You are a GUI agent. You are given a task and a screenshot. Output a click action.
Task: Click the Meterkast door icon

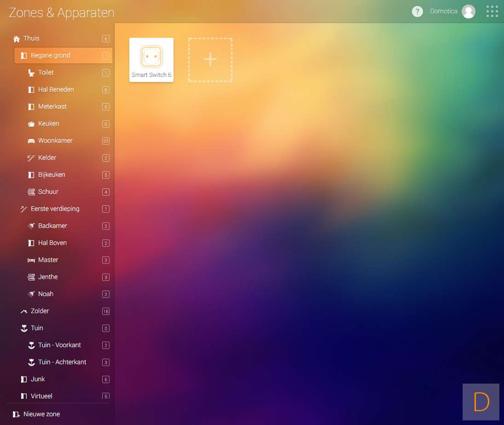[31, 107]
